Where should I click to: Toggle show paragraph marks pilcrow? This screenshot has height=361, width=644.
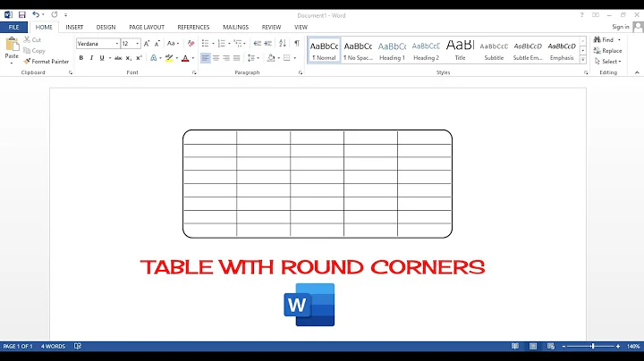point(297,43)
